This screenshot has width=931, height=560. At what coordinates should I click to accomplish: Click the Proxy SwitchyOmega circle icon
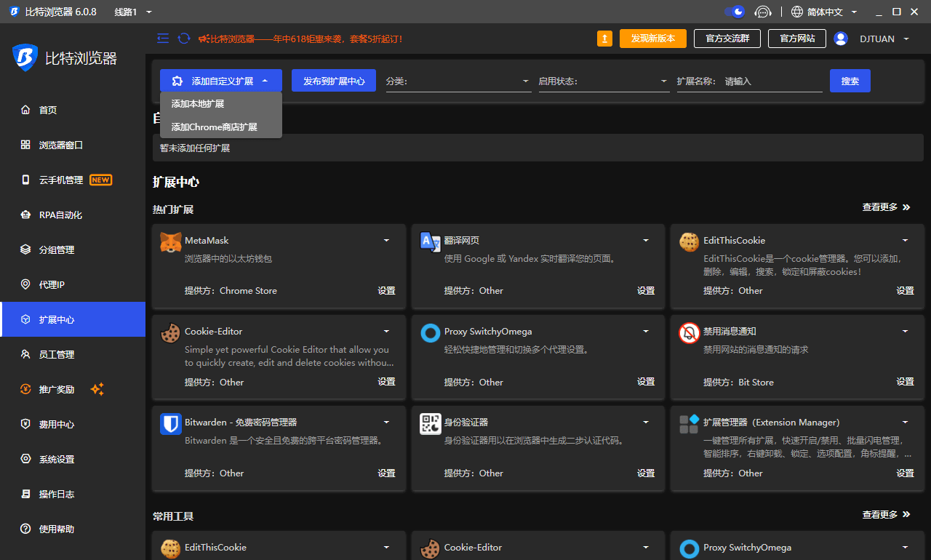click(x=430, y=333)
